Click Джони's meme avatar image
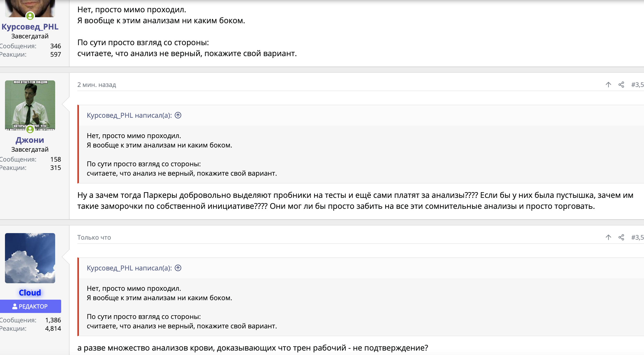The image size is (644, 355). (x=30, y=104)
